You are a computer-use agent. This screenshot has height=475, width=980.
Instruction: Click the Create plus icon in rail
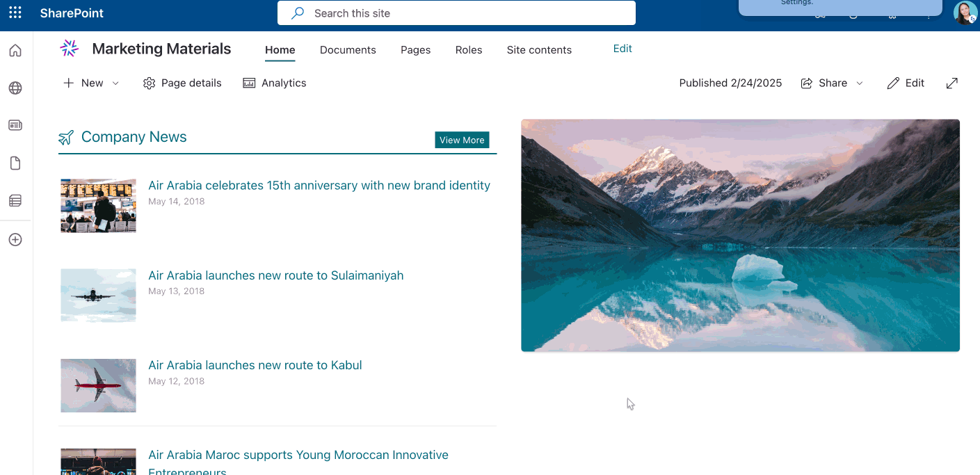(x=15, y=240)
